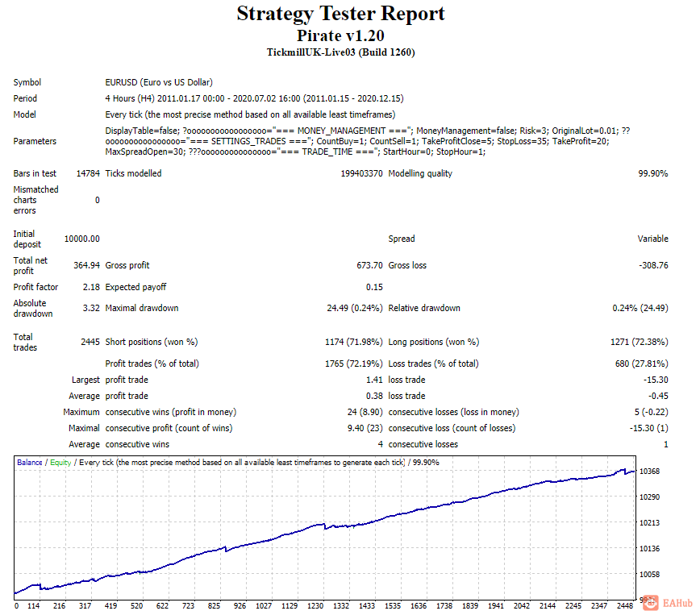Click the green Equity legend label

[60, 463]
